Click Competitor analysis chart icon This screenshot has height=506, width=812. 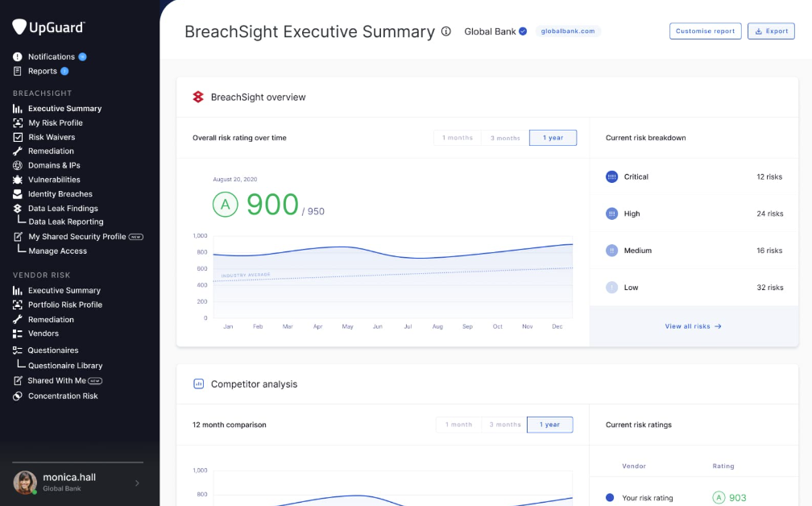tap(198, 384)
